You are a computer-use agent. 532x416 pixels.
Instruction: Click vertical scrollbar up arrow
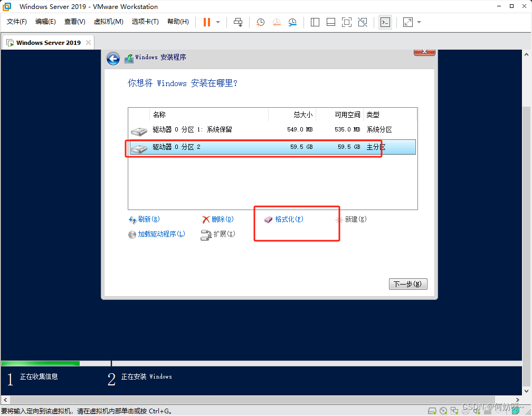[527, 54]
